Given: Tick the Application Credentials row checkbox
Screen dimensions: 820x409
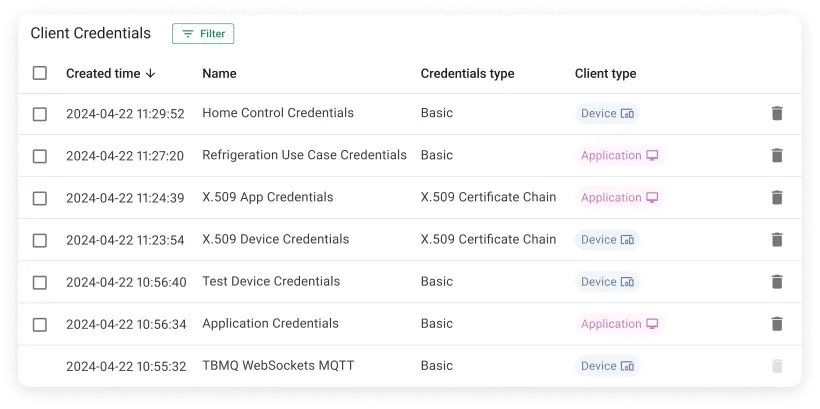Looking at the screenshot, I should point(40,324).
